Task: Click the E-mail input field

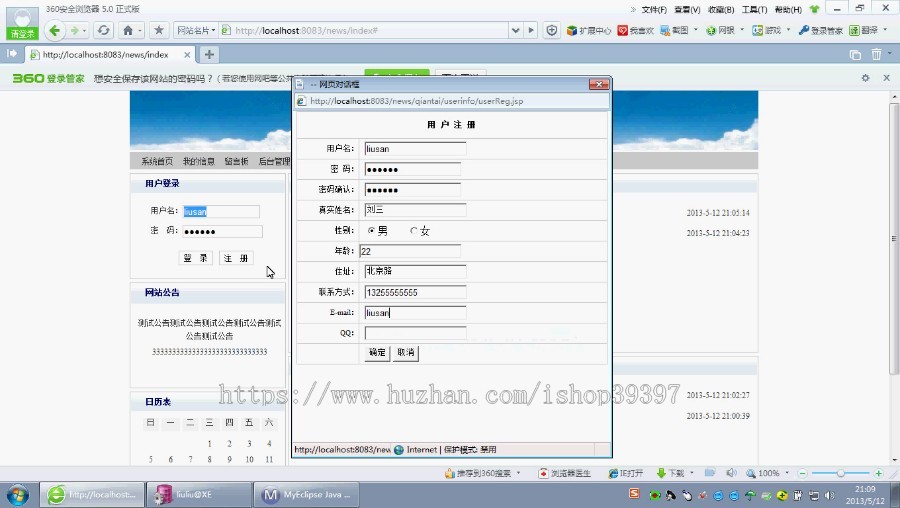Action: (415, 312)
